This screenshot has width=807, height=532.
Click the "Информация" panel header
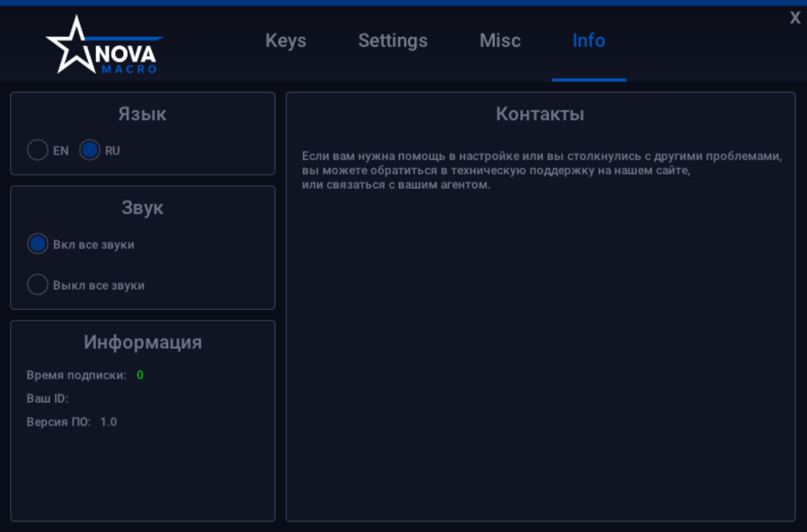[x=143, y=342]
